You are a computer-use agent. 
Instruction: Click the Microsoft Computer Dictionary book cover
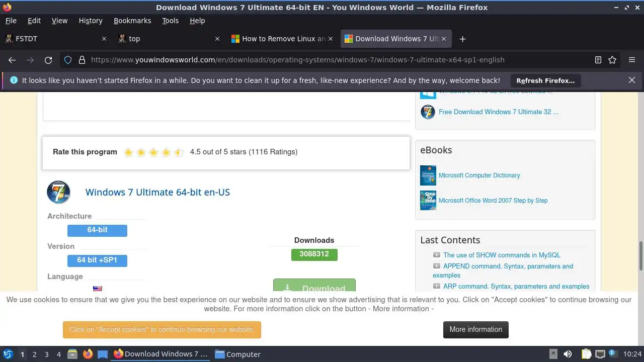pos(428,175)
